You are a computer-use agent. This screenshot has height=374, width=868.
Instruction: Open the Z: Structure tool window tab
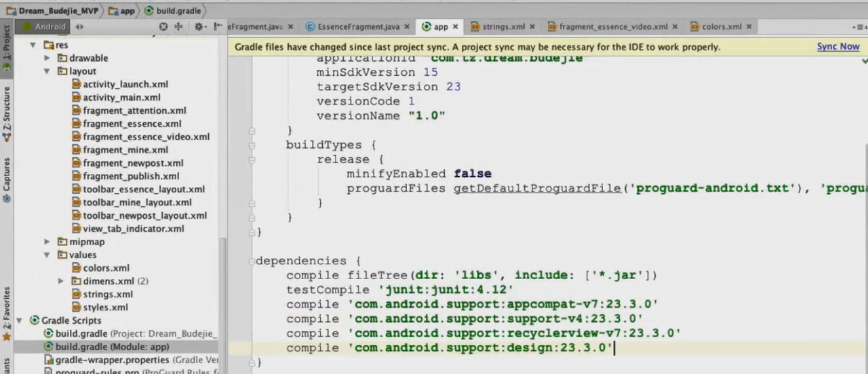click(x=7, y=114)
